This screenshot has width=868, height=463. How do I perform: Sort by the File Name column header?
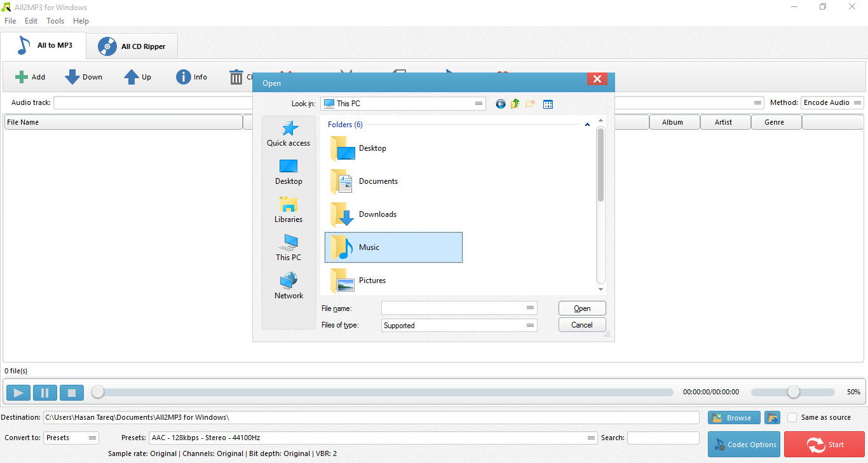coord(123,122)
